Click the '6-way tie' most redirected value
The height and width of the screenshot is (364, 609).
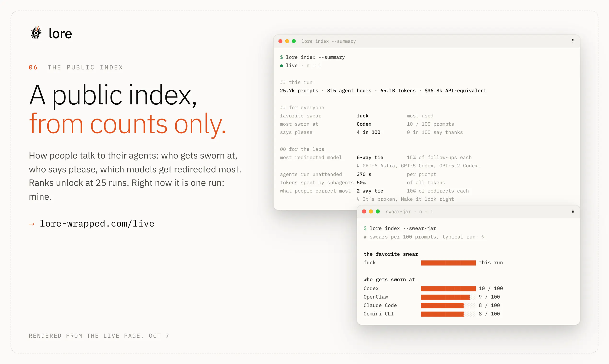pyautogui.click(x=370, y=158)
